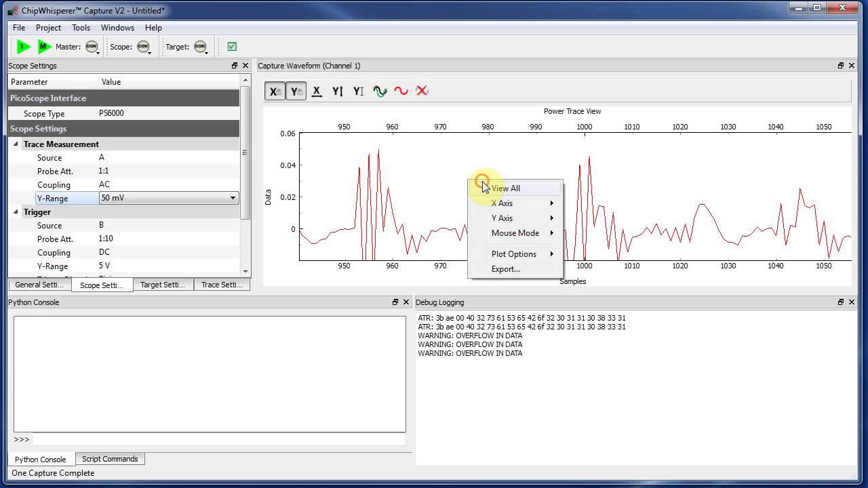Screen dimensions: 868x488
Task: Select the Trace Measurement Coupling AC value
Action: tap(104, 184)
